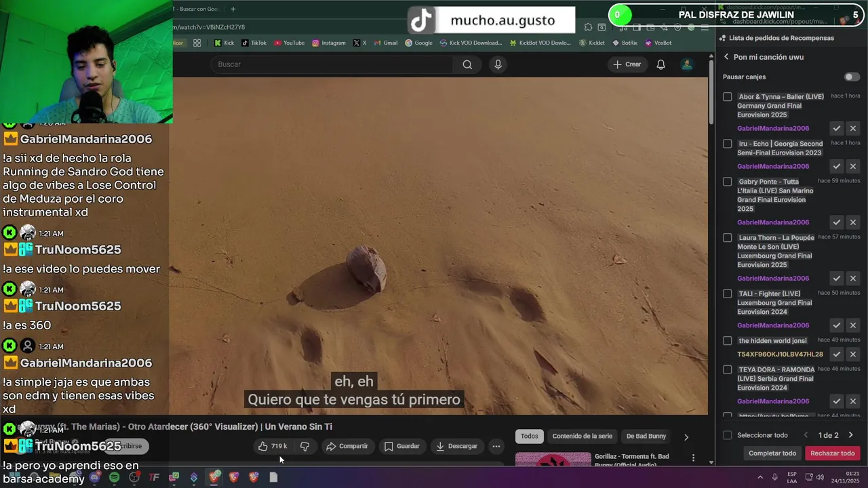Reject the Gabry Ponte Tutta L'Italia request
This screenshot has width=868, height=488.
[x=853, y=222]
